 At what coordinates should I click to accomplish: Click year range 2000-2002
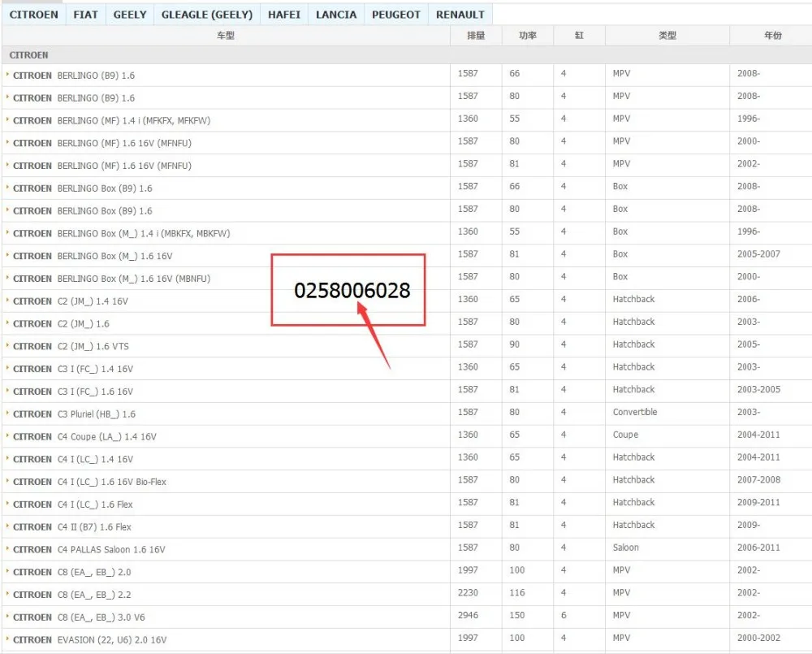pos(758,638)
